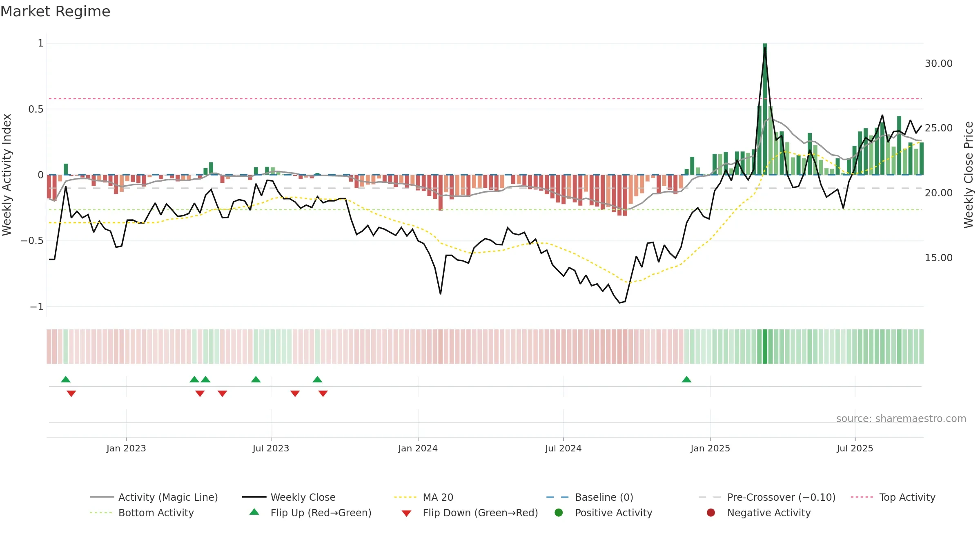Click the −0.5 activity axis label
Screen dimensions: 980x551
[32, 240]
